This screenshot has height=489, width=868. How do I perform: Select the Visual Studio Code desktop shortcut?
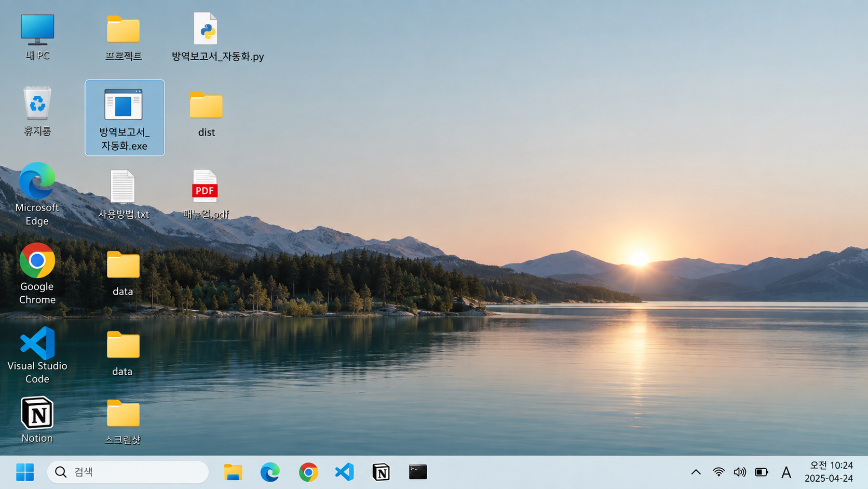(37, 355)
